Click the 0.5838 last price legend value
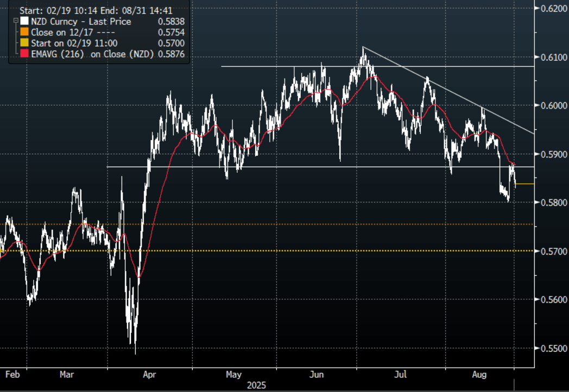This screenshot has height=392, width=569. [x=170, y=22]
